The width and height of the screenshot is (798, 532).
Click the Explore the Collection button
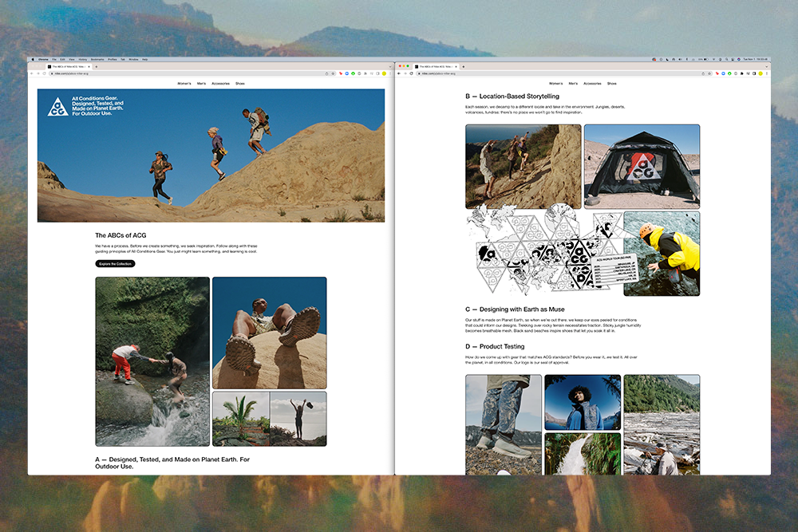click(115, 264)
